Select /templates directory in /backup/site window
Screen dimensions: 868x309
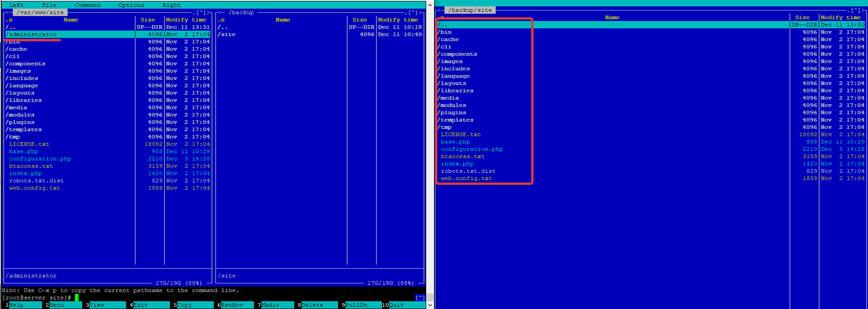(x=651, y=120)
